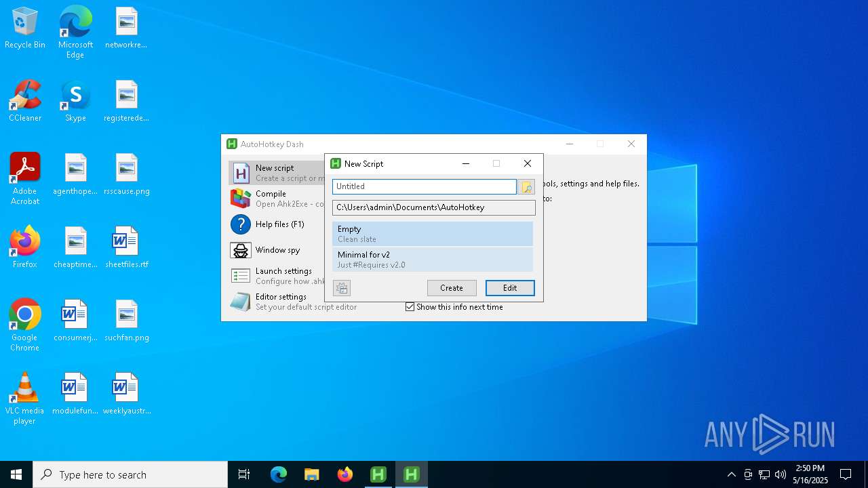The width and height of the screenshot is (868, 488).
Task: Click the Create button
Action: pyautogui.click(x=452, y=288)
